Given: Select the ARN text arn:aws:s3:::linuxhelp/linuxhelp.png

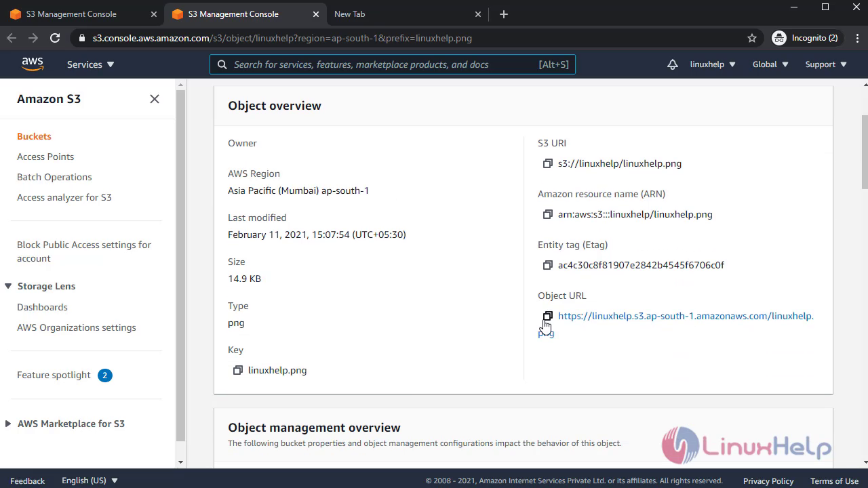Looking at the screenshot, I should pos(635,214).
